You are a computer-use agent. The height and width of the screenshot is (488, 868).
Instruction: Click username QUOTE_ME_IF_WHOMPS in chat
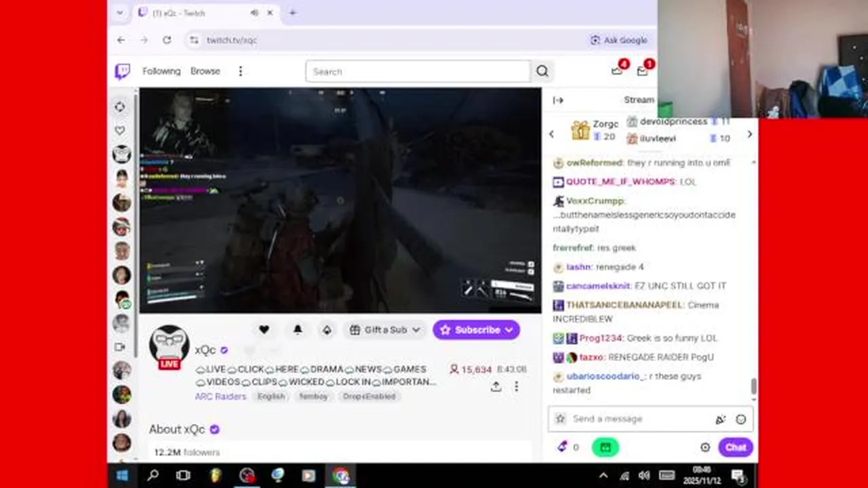coord(620,182)
